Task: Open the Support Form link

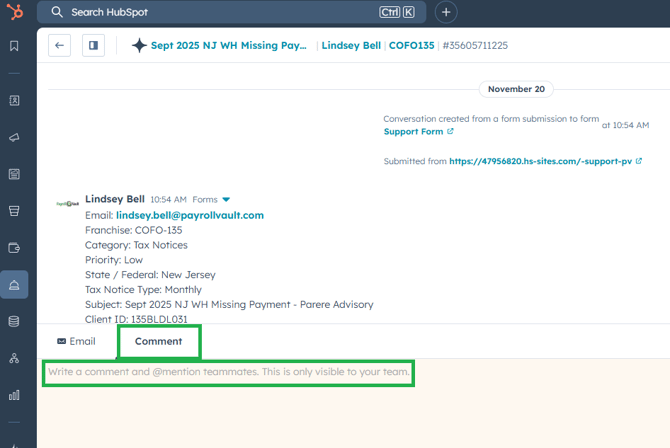Action: [x=413, y=132]
